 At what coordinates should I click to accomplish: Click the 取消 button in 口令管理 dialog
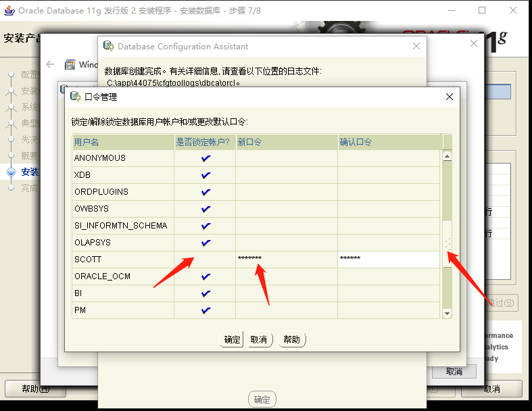click(260, 339)
